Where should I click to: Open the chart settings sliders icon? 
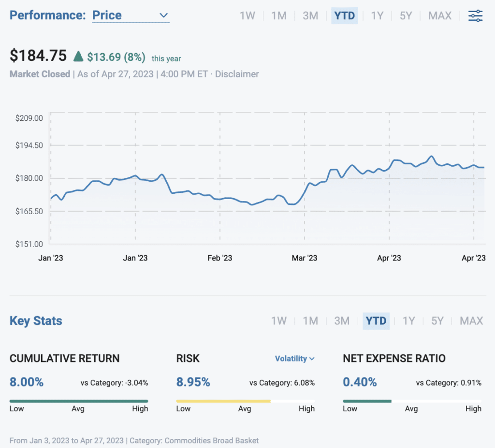475,15
